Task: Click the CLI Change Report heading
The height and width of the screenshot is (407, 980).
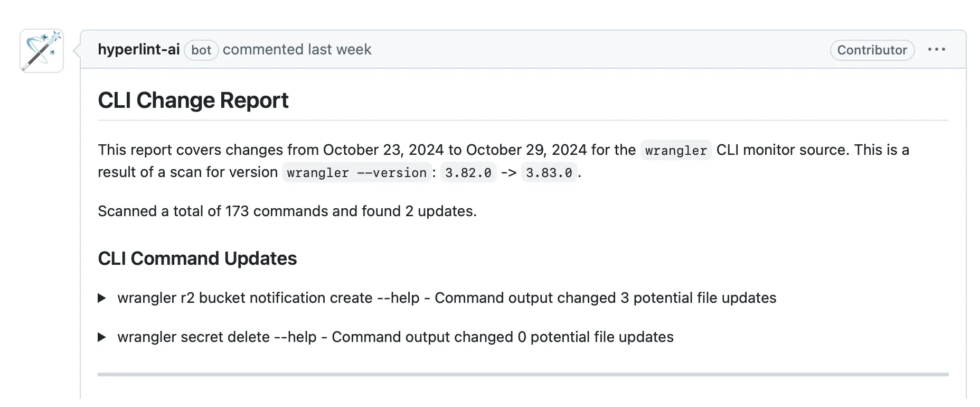Action: pyautogui.click(x=193, y=100)
